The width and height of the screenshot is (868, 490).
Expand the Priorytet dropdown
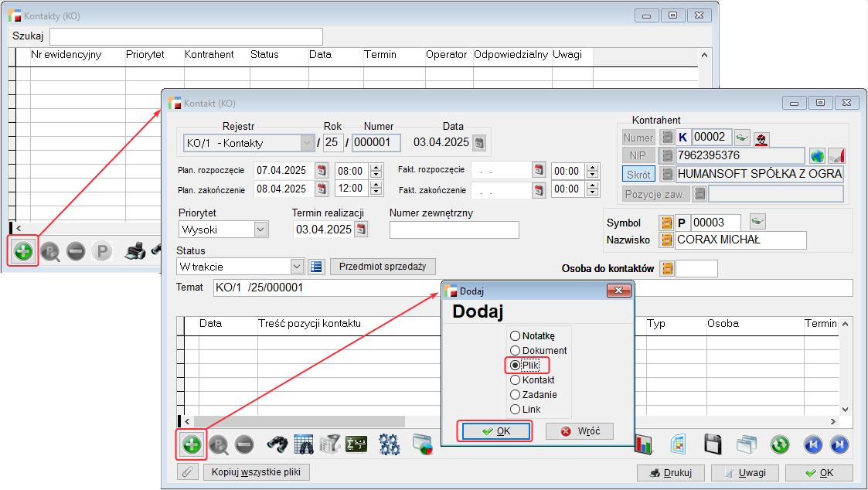coord(260,230)
